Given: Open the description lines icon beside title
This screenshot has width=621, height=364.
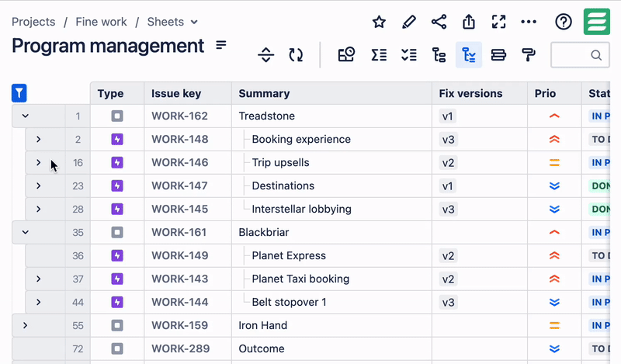Looking at the screenshot, I should 221,45.
